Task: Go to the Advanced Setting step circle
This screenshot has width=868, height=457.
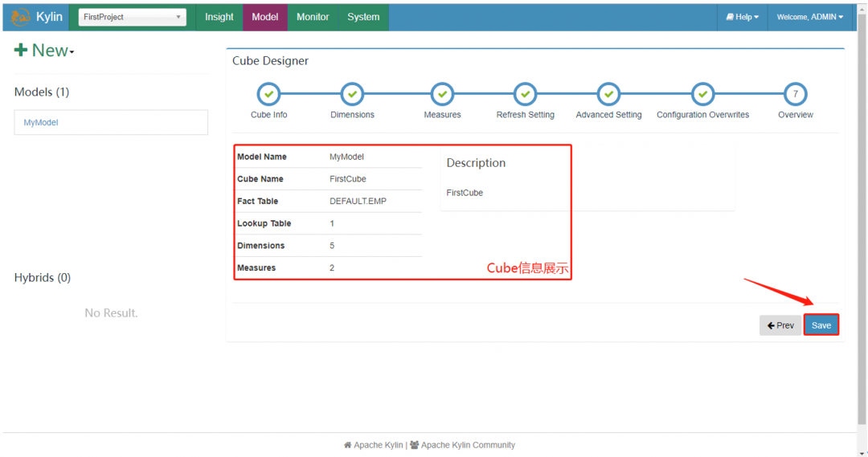Action: [x=609, y=94]
